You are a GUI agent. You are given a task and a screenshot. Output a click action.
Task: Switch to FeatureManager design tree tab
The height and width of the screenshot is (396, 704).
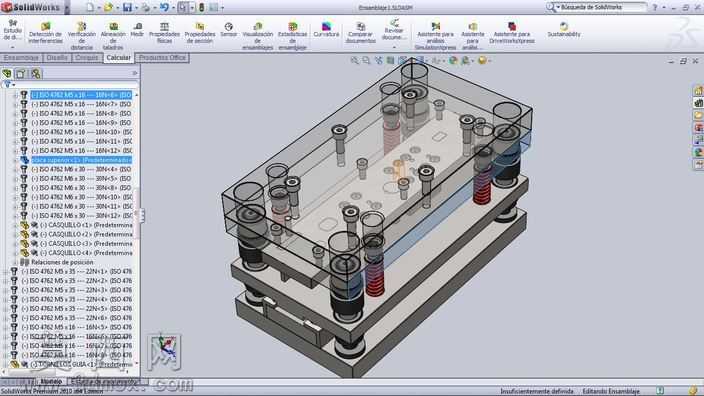(7, 73)
